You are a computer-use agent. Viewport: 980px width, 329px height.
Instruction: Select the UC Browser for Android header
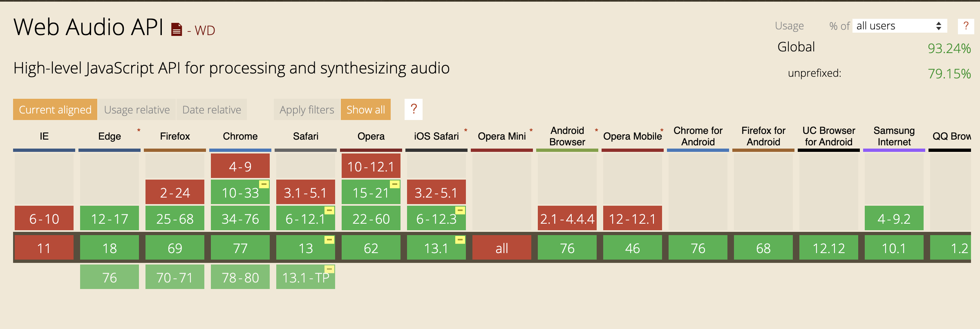(x=829, y=136)
